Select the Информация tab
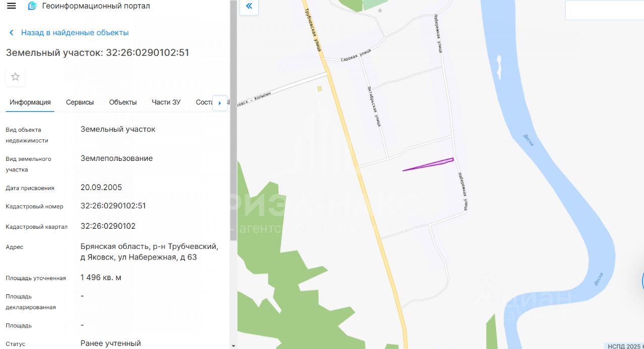 (30, 102)
